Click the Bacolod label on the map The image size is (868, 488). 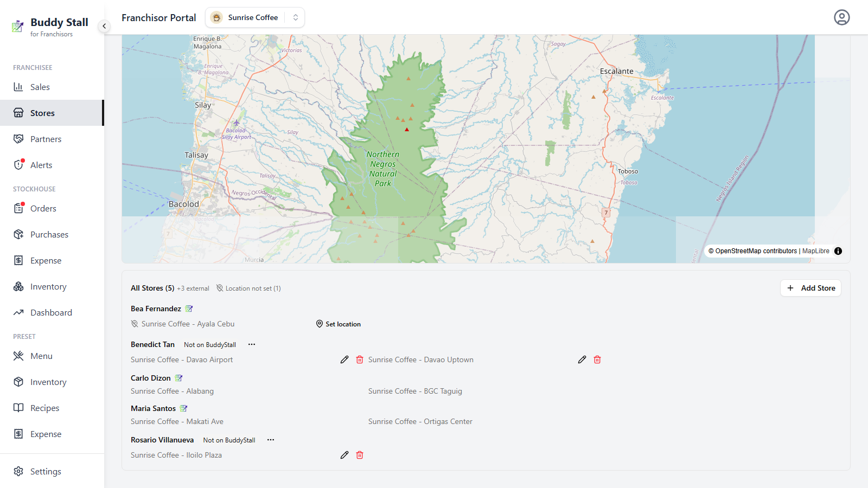(184, 204)
